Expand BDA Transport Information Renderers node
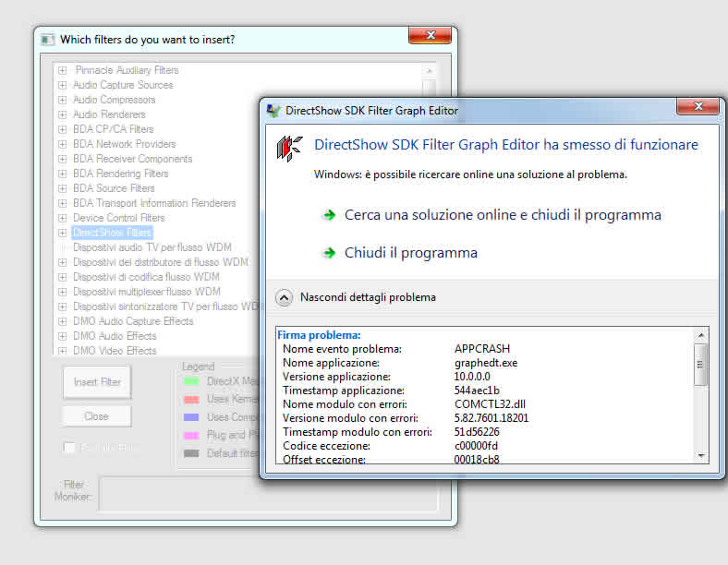This screenshot has height=565, width=728. (63, 203)
